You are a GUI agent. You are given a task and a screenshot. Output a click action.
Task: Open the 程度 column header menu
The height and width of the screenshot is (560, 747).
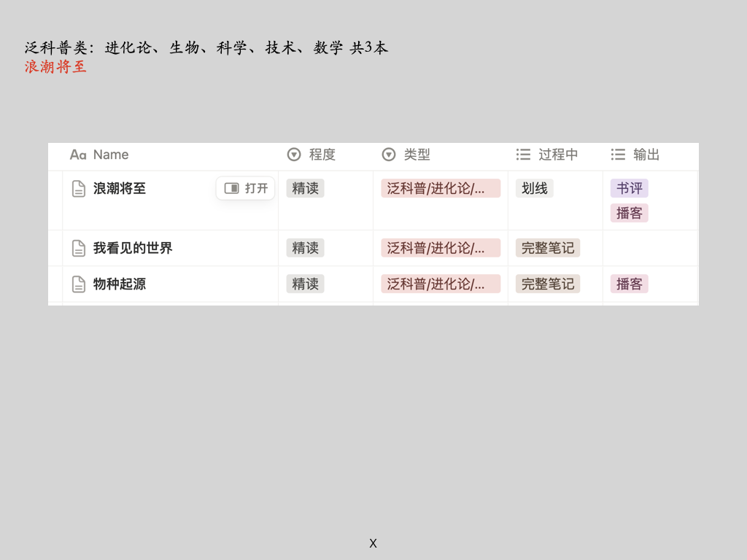[x=322, y=155]
